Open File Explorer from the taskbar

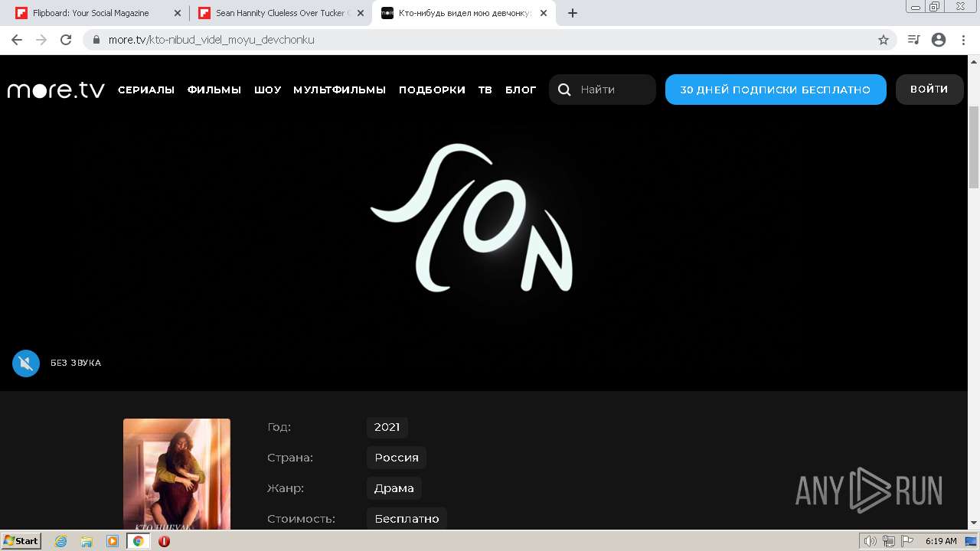click(87, 541)
